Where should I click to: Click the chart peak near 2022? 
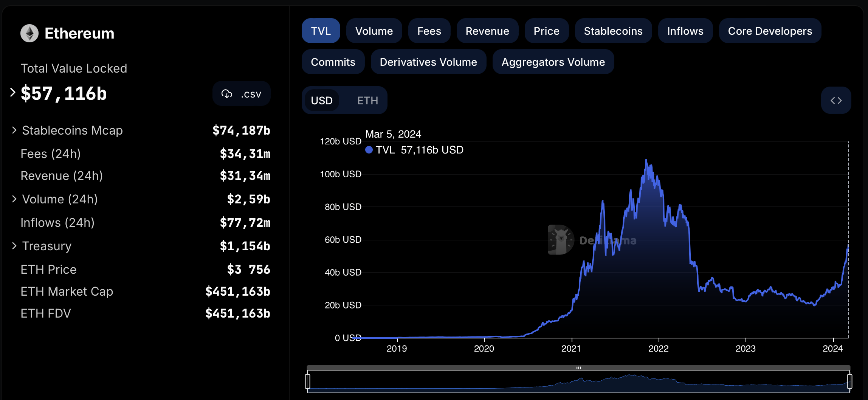coord(646,160)
